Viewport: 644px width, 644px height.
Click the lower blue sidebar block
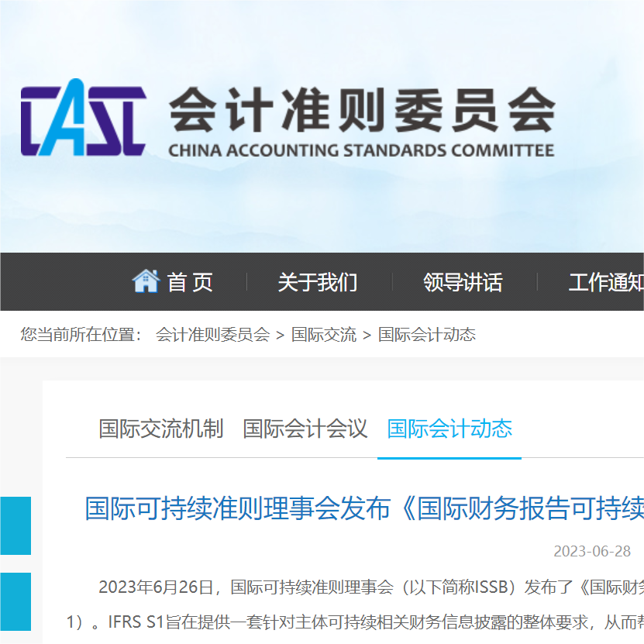point(15,601)
